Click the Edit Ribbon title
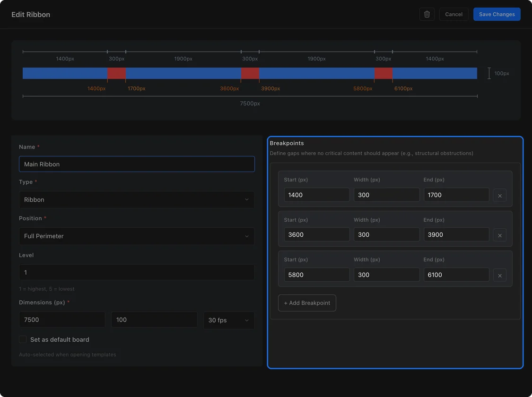Image resolution: width=532 pixels, height=397 pixels. (31, 15)
